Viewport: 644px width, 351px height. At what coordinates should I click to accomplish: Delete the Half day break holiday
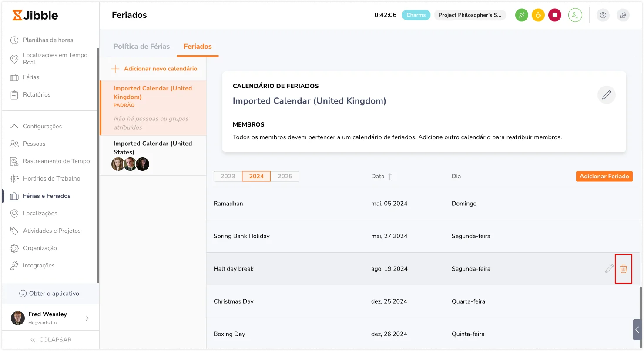623,269
